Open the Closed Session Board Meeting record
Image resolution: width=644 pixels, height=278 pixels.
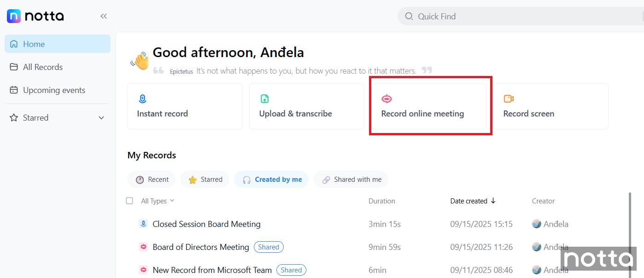click(x=206, y=224)
